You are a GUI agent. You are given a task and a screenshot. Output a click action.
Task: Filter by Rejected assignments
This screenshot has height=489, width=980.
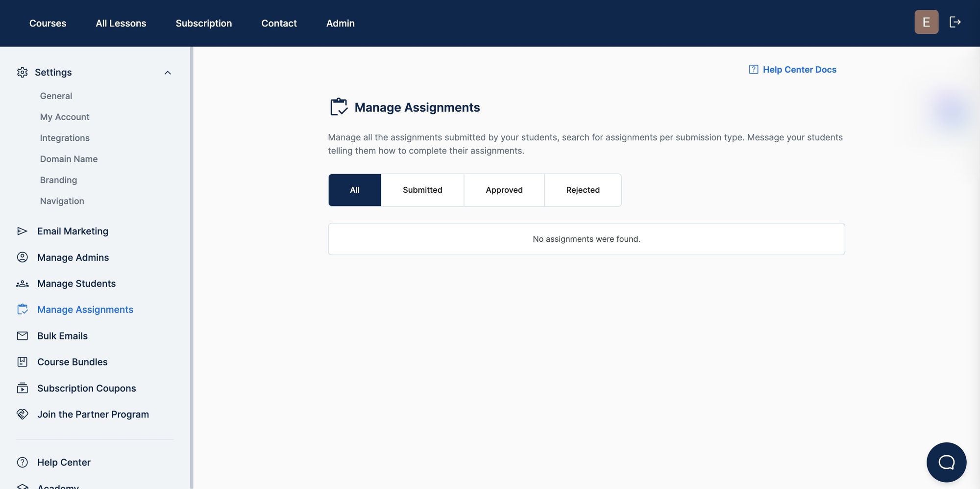click(x=583, y=190)
